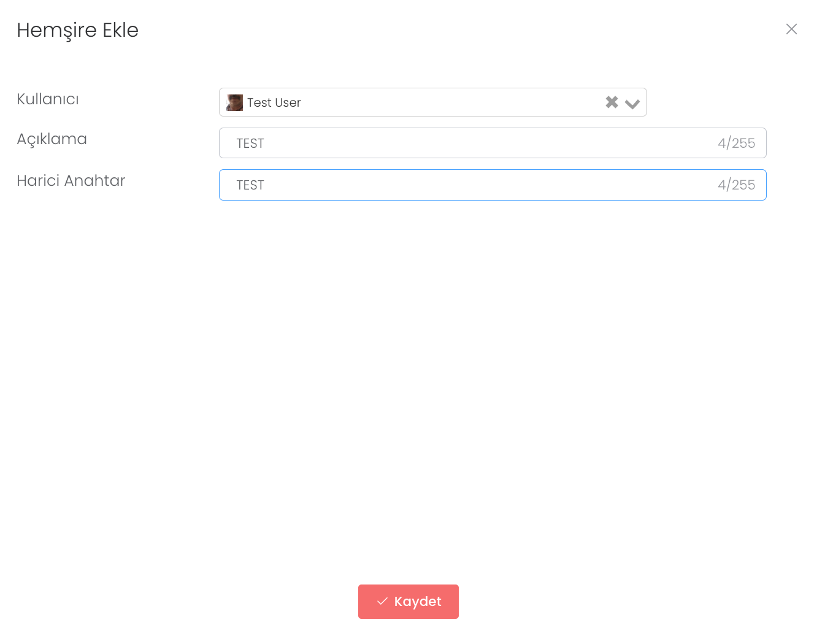This screenshot has height=644, width=817.
Task: Click the Kullanıcı field label
Action: coord(48,99)
